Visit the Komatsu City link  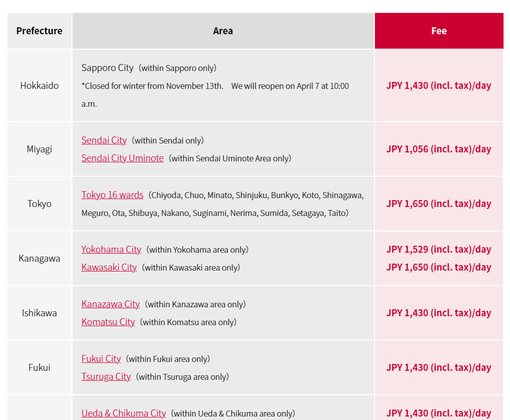(108, 322)
